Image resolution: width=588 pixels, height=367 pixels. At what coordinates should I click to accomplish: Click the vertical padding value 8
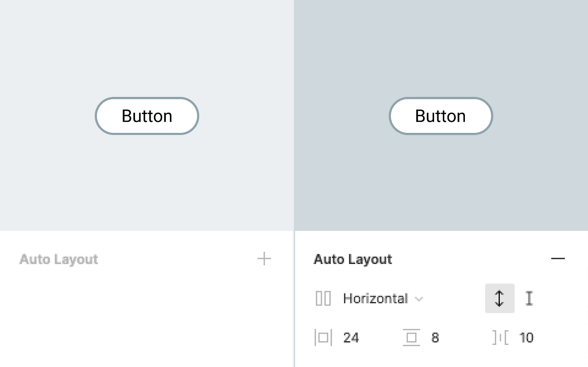[435, 338]
